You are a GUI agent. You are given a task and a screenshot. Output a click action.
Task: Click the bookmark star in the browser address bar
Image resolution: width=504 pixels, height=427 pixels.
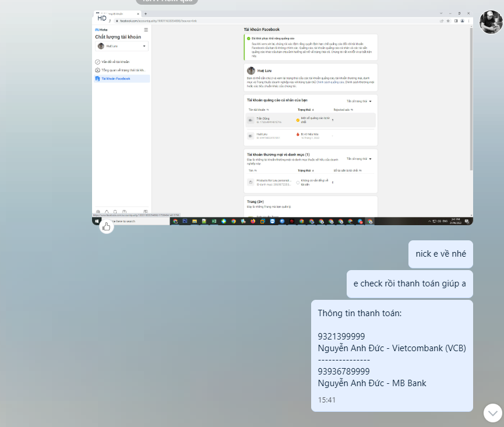coord(447,20)
